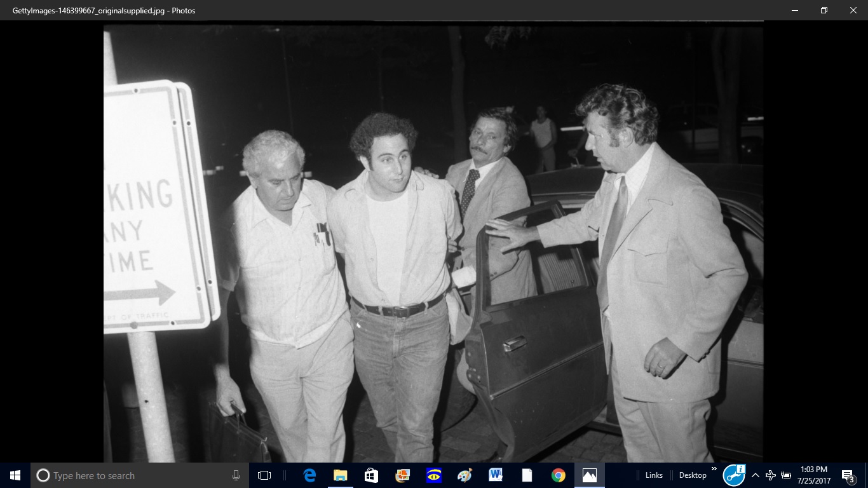The image size is (868, 488).
Task: Launch Microsoft Store from the taskbar
Action: (x=371, y=475)
